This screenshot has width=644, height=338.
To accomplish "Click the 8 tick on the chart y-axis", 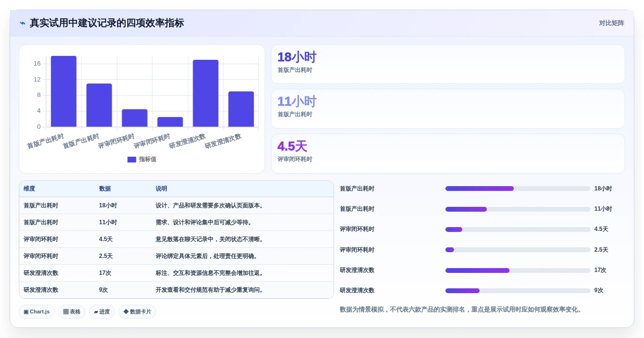I will click(39, 95).
